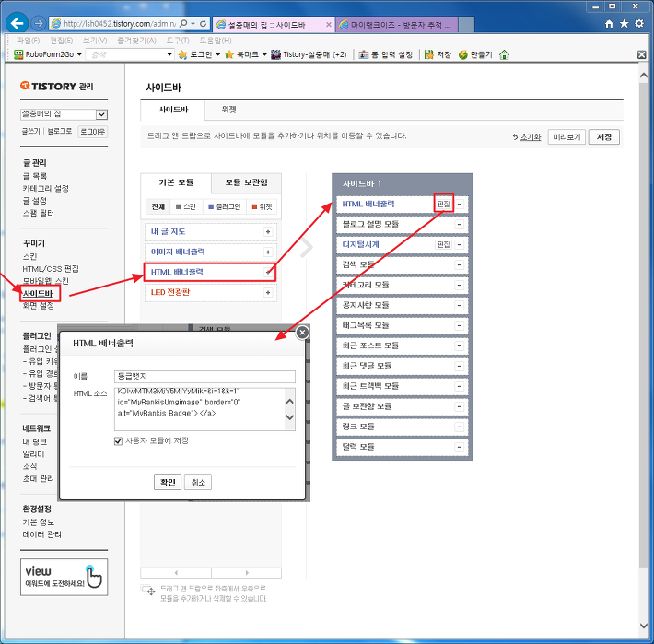Remove 달력 모듈 with minus icon
Viewport: 654px width, 644px height.
[x=460, y=447]
